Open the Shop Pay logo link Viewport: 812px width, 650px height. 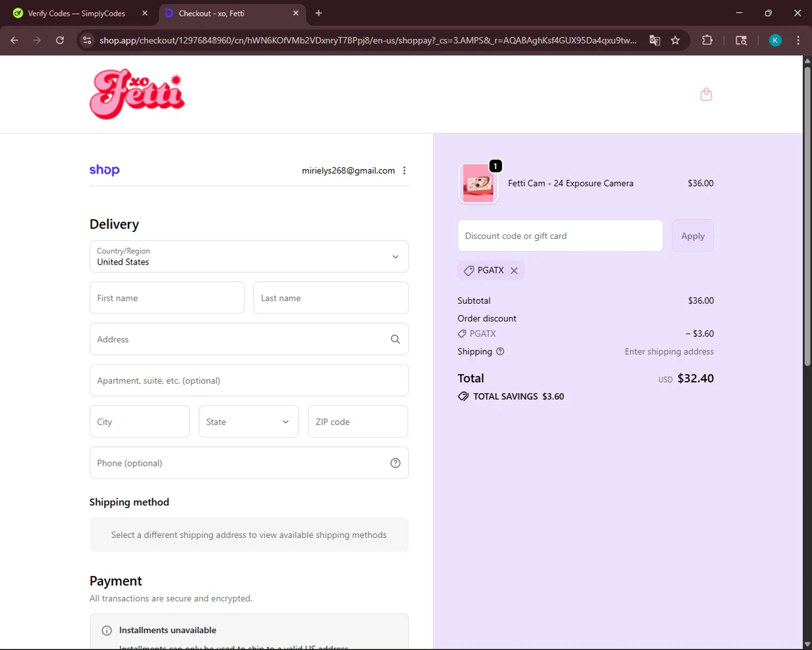tap(104, 170)
